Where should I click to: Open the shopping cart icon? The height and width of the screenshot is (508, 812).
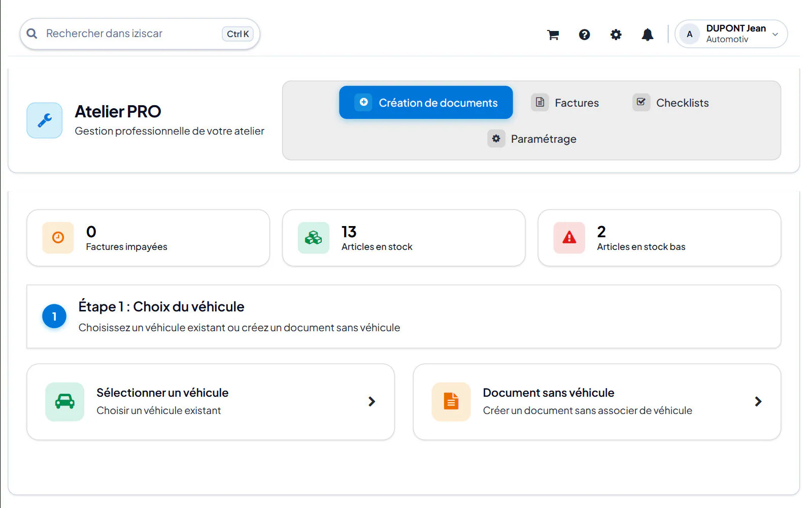click(553, 35)
